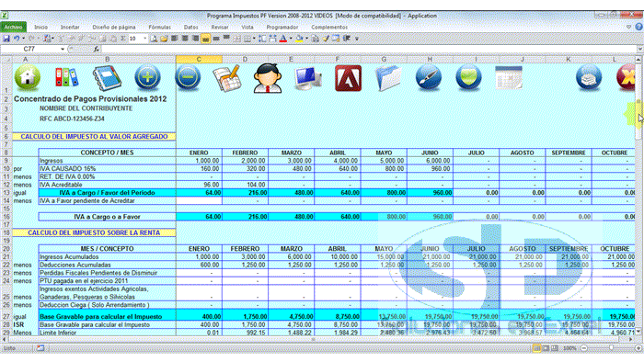Screen dimensions: 644x362
Task: Open the font color dropdown arrow
Action: pos(291,39)
